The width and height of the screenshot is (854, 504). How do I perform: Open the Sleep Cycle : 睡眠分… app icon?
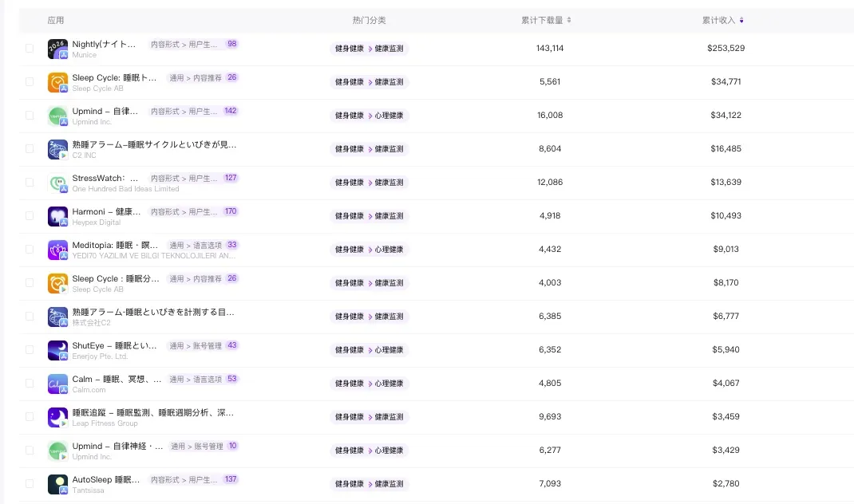[x=57, y=283]
